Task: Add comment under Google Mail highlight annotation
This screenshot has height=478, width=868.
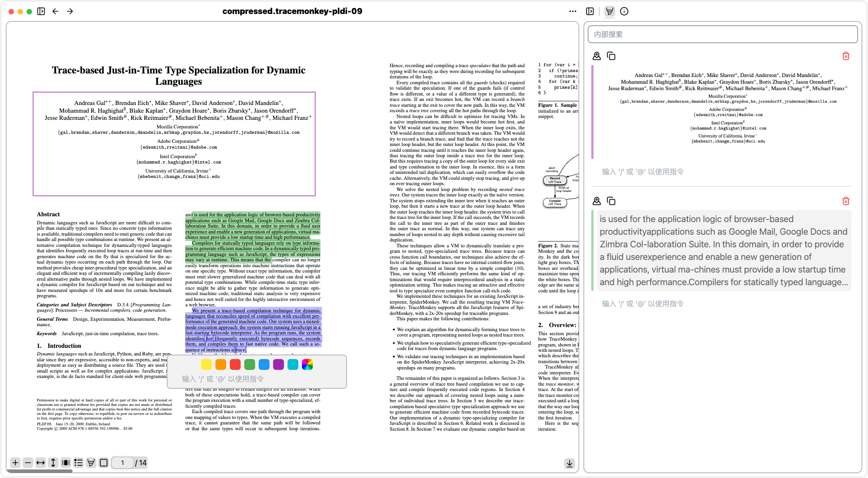Action: coord(723,304)
